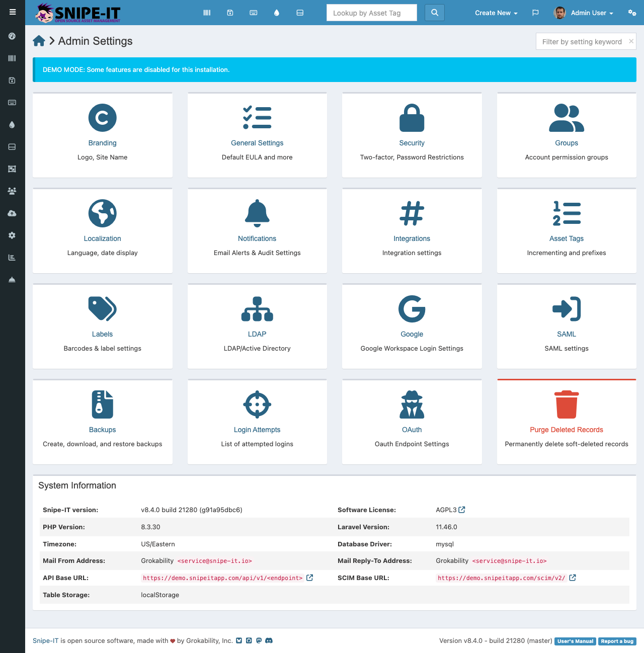Open Accessories via sidebar keyboard icon
This screenshot has height=653, width=644.
(x=12, y=103)
